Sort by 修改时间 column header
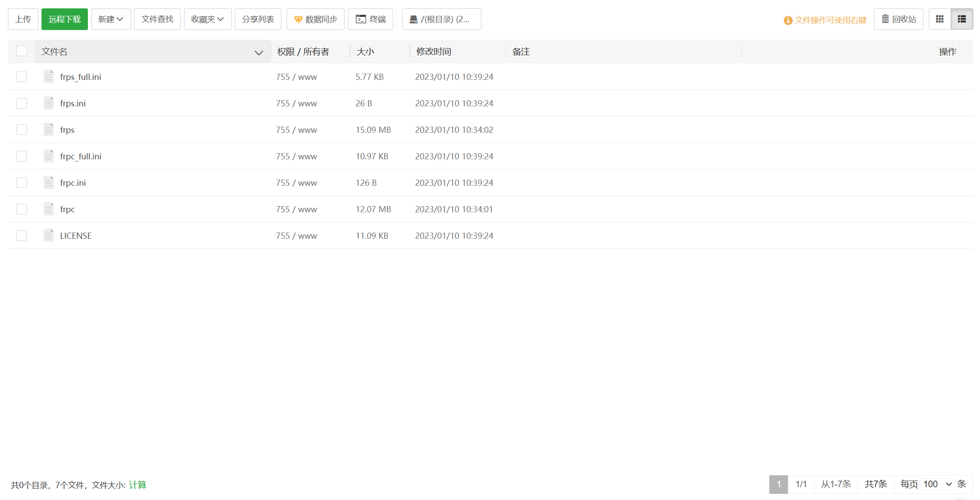 [x=433, y=52]
